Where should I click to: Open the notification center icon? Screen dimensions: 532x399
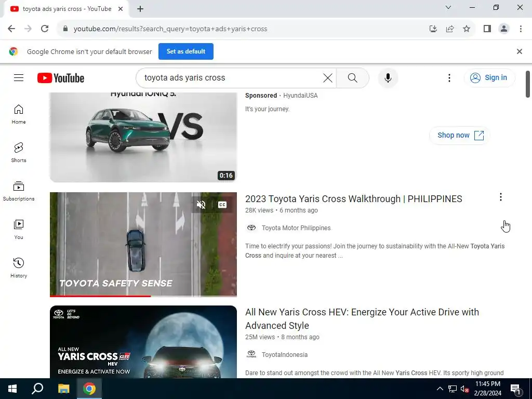pos(516,389)
